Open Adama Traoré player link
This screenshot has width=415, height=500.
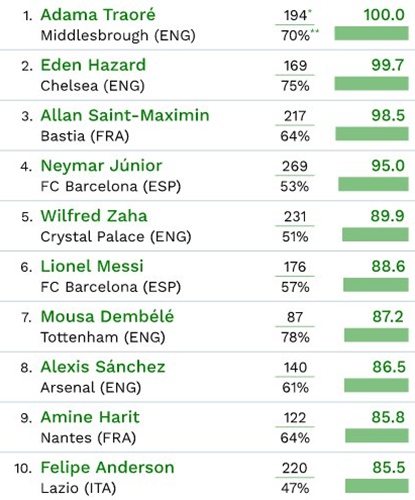coord(98,15)
